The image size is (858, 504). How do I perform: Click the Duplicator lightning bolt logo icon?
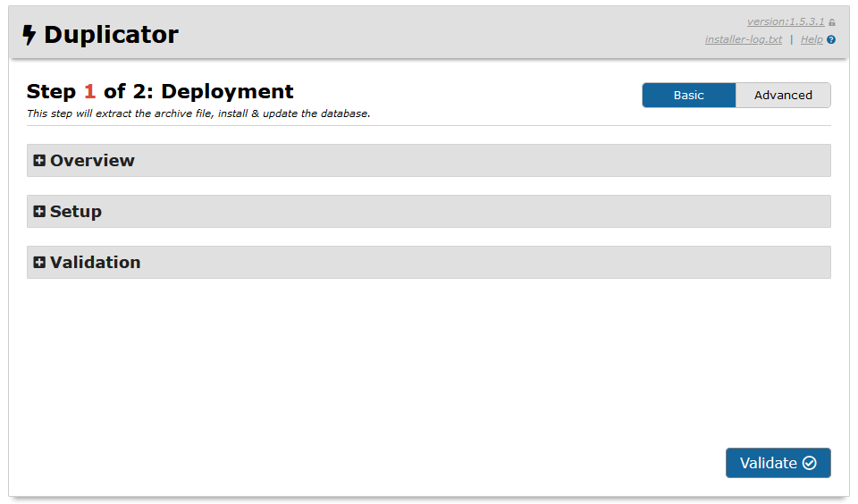pyautogui.click(x=29, y=35)
